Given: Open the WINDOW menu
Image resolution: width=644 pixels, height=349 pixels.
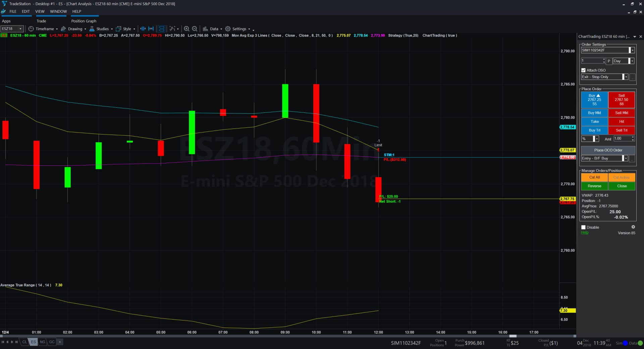Looking at the screenshot, I should tap(58, 11).
